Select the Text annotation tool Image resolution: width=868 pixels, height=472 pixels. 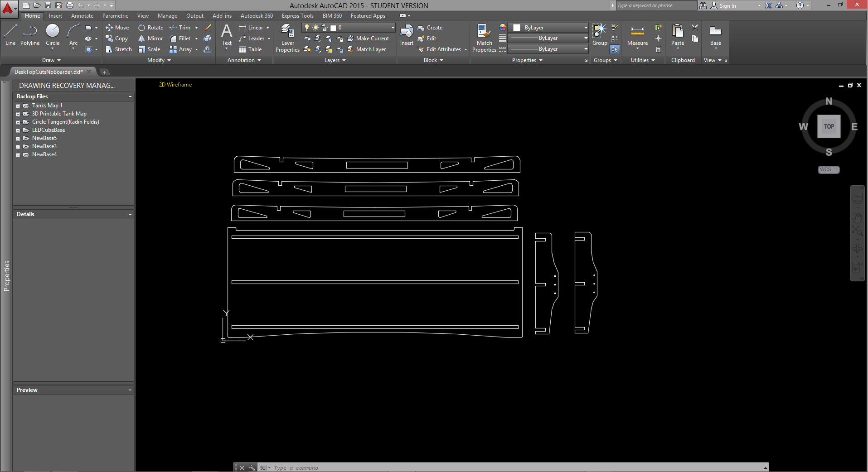point(227,35)
